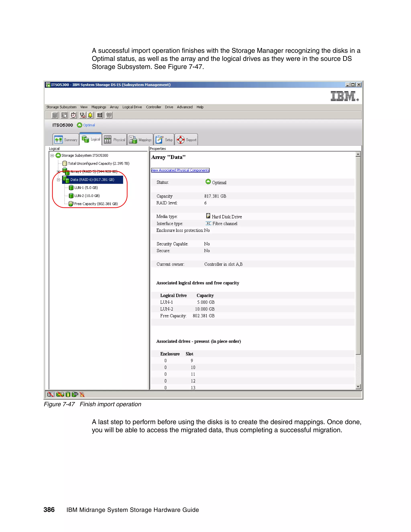This screenshot has height=532, width=411.
Task: Select Data (RAID 6) (817.381 GB) array
Action: [92, 179]
